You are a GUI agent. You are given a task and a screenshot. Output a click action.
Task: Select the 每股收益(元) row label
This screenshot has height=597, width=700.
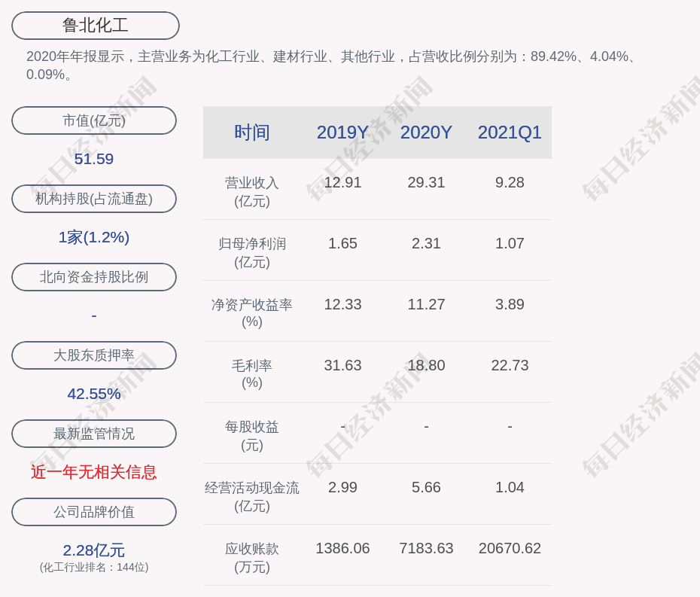click(252, 436)
